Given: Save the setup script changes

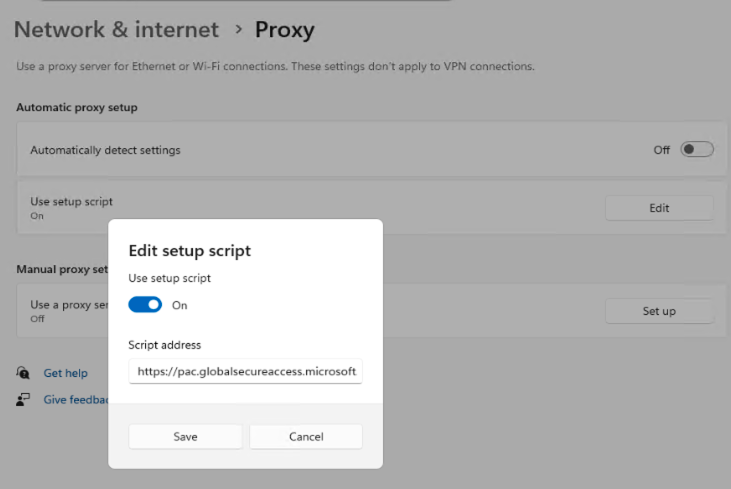Looking at the screenshot, I should point(185,437).
